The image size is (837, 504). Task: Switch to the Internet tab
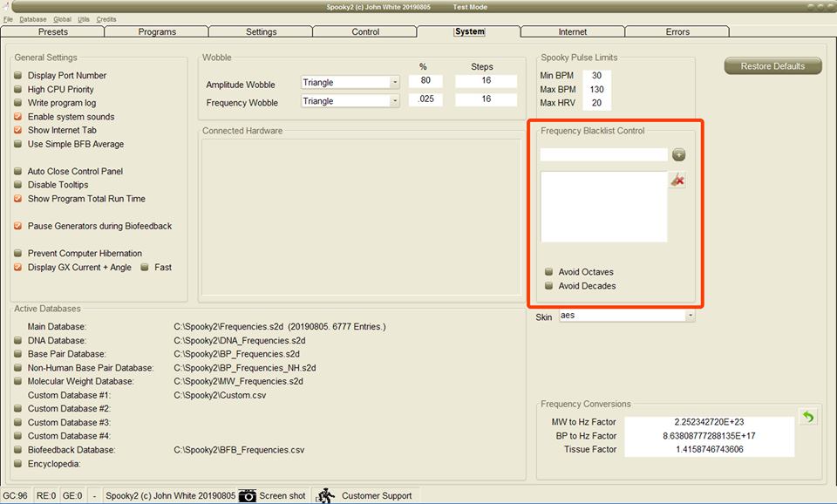(572, 32)
